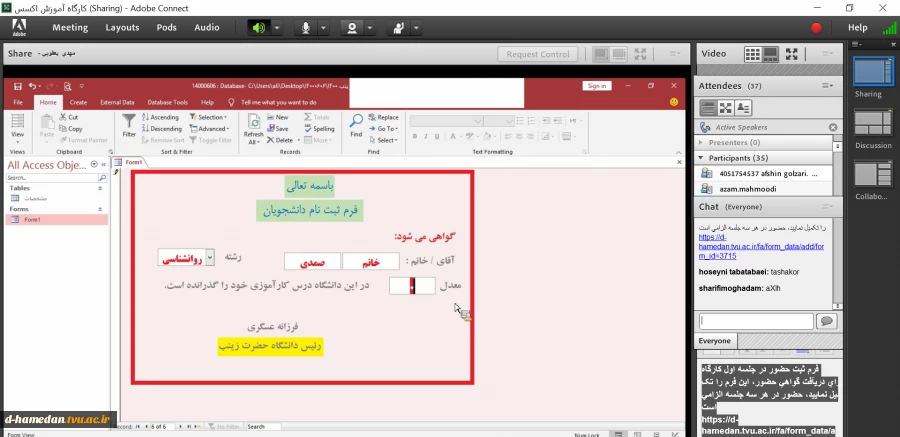The image size is (900, 437).
Task: Click the Access Sign in button
Action: pyautogui.click(x=597, y=86)
